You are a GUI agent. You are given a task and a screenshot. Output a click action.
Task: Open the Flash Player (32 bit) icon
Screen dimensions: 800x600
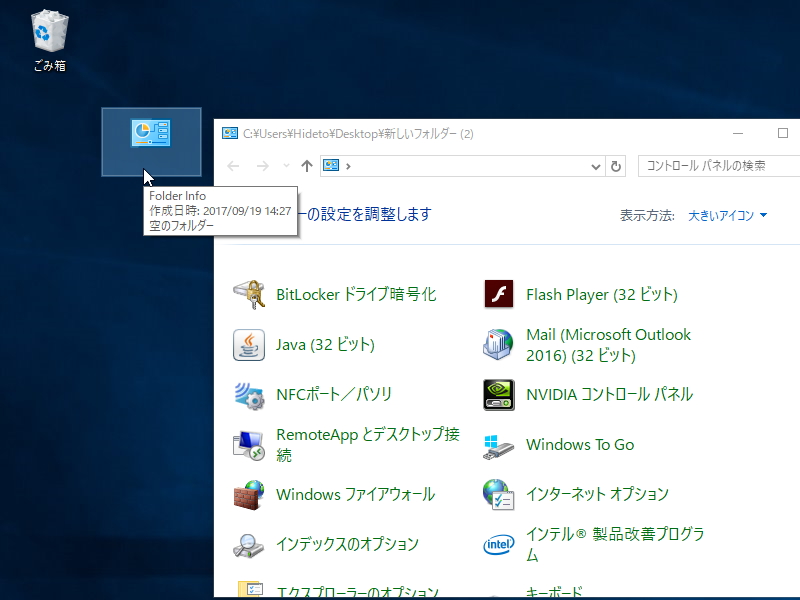point(498,294)
